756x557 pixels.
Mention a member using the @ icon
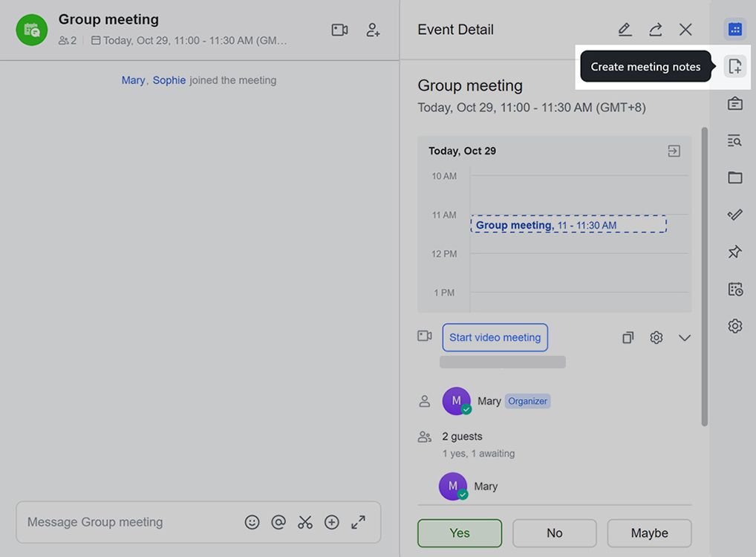pyautogui.click(x=278, y=522)
